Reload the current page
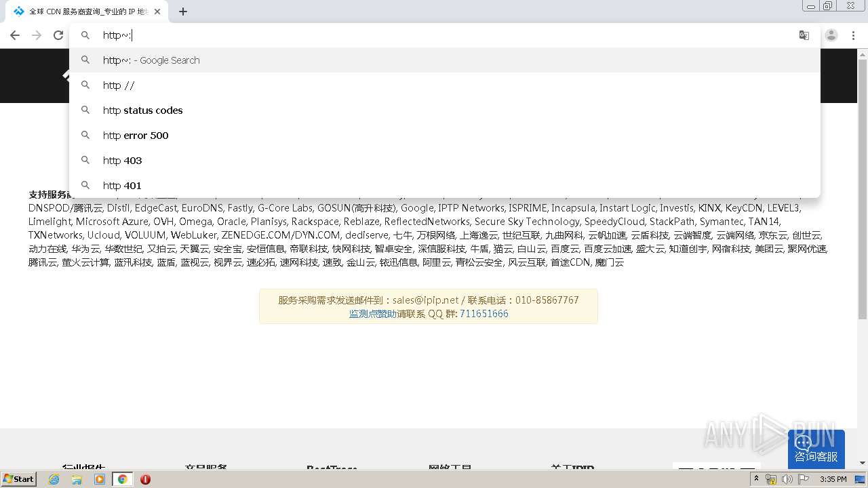 click(58, 35)
